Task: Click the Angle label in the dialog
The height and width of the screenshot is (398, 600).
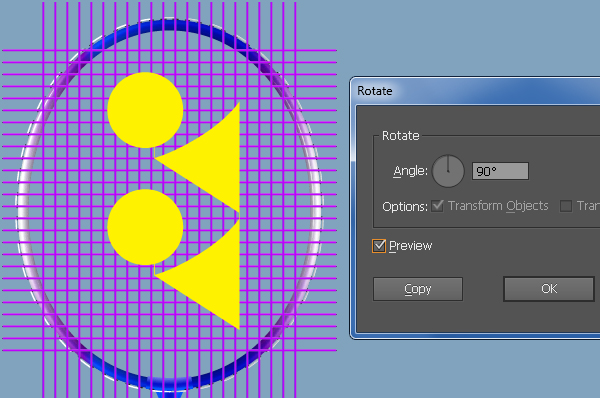Action: tap(410, 171)
